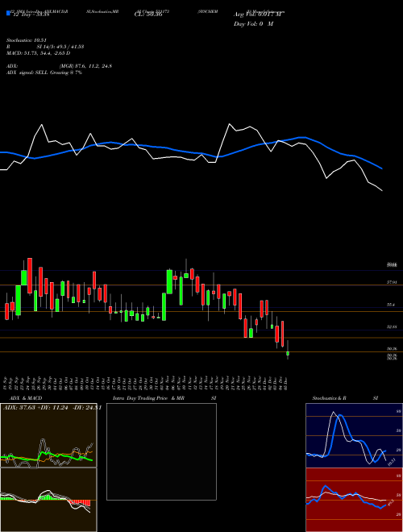Open the blue Stochastics chart panel
Screen dimensions: 403x532
(354, 435)
